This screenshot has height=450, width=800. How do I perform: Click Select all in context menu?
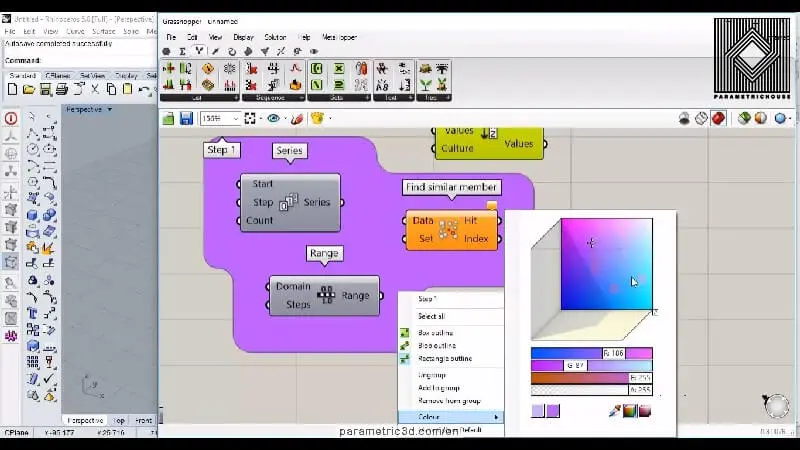pos(432,316)
